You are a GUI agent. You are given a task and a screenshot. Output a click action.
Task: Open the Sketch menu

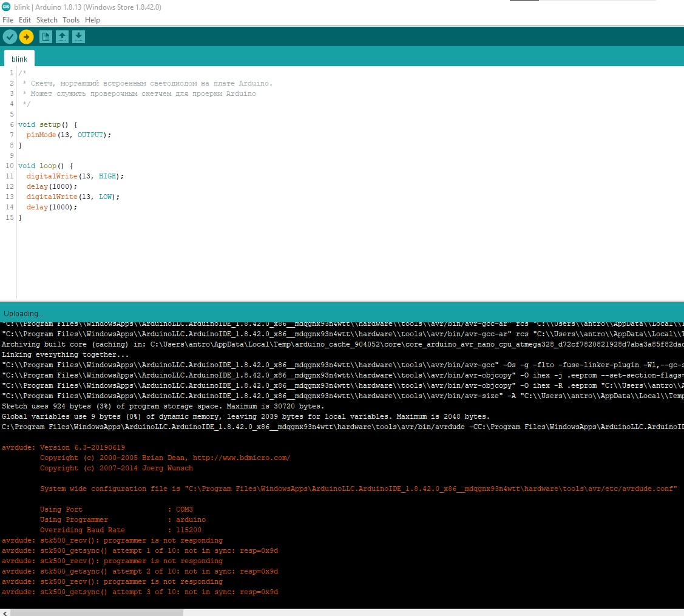click(x=47, y=20)
